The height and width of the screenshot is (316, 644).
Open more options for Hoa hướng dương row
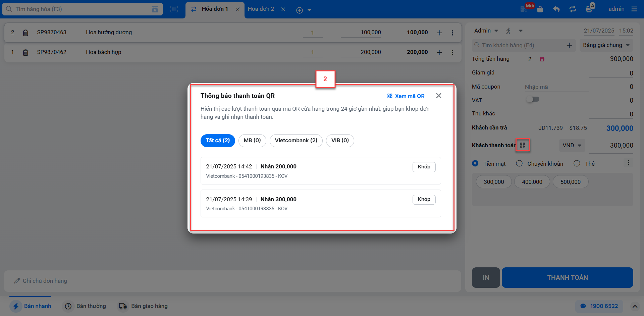click(452, 33)
